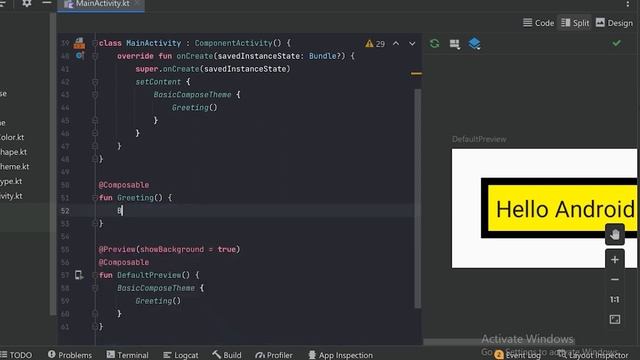Switch to Design view mode
The image size is (640, 360).
pyautogui.click(x=614, y=23)
